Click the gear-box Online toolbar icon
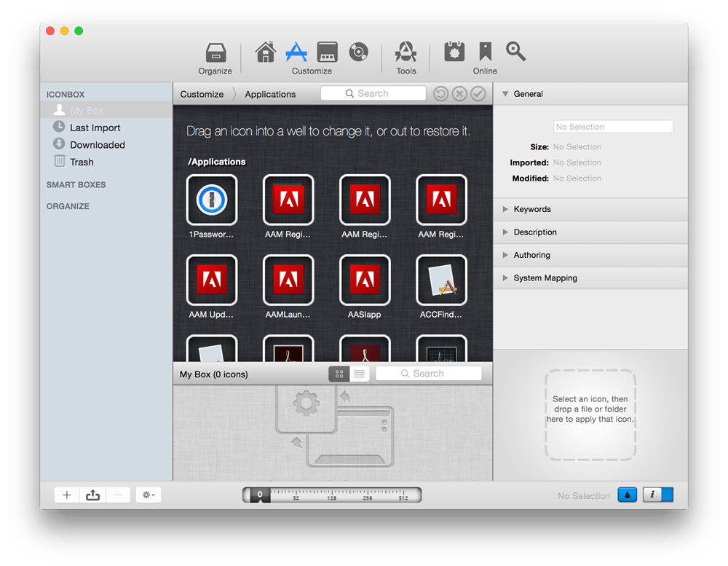Screen dimensions: 728x566 click(454, 52)
